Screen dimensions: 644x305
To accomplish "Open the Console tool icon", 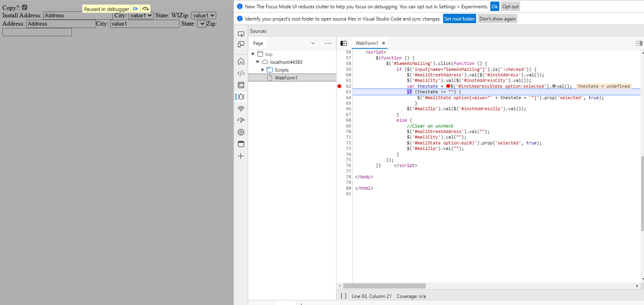I will click(241, 85).
